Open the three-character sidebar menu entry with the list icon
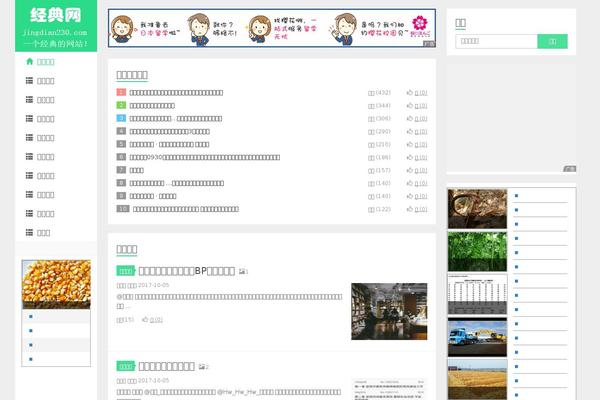Viewport: 600px width, 400px height. pyautogui.click(x=38, y=233)
